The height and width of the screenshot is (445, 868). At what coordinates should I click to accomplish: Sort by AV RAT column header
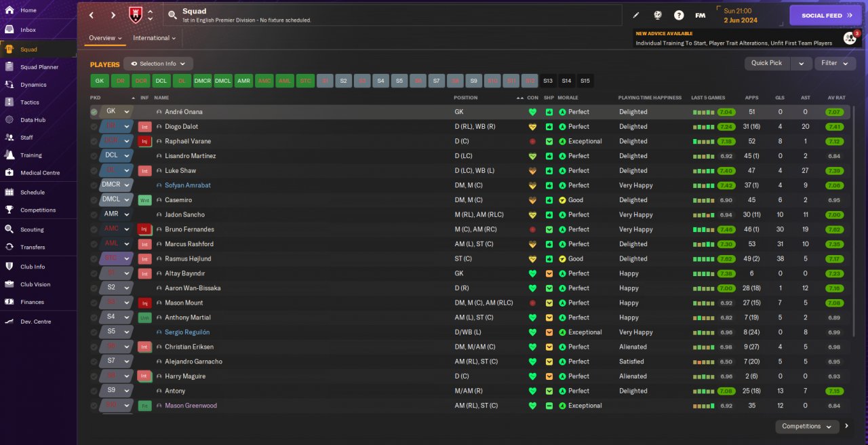[x=836, y=98]
